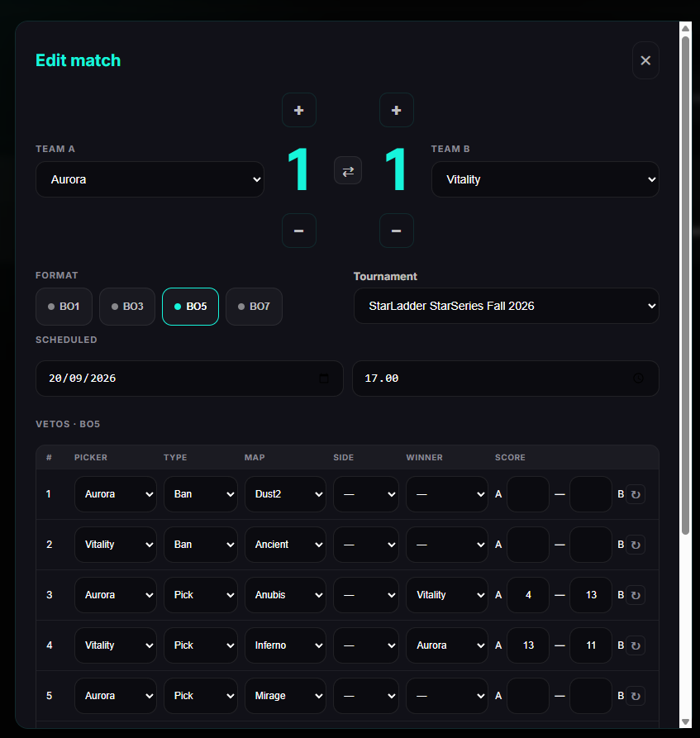This screenshot has width=700, height=738.
Task: Increase Team A score with plus button
Action: pyautogui.click(x=299, y=110)
